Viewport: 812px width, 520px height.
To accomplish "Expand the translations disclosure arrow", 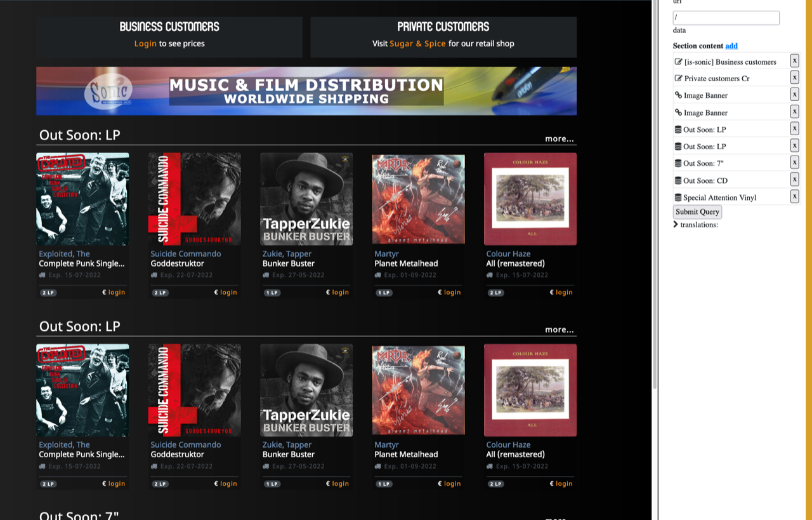I will click(676, 224).
